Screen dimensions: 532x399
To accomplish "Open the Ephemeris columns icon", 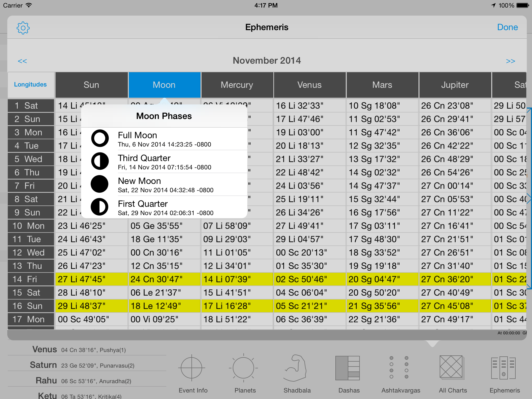I will point(503,368).
